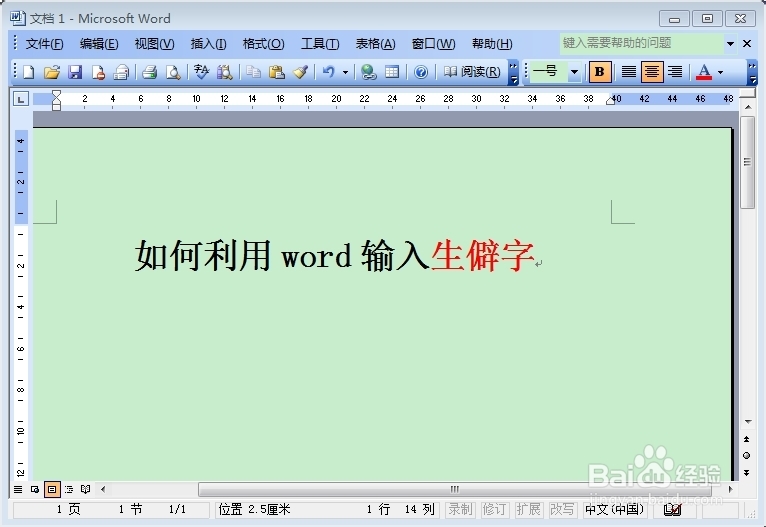The height and width of the screenshot is (527, 766).
Task: Open the 表格(A) menu
Action: click(x=375, y=44)
